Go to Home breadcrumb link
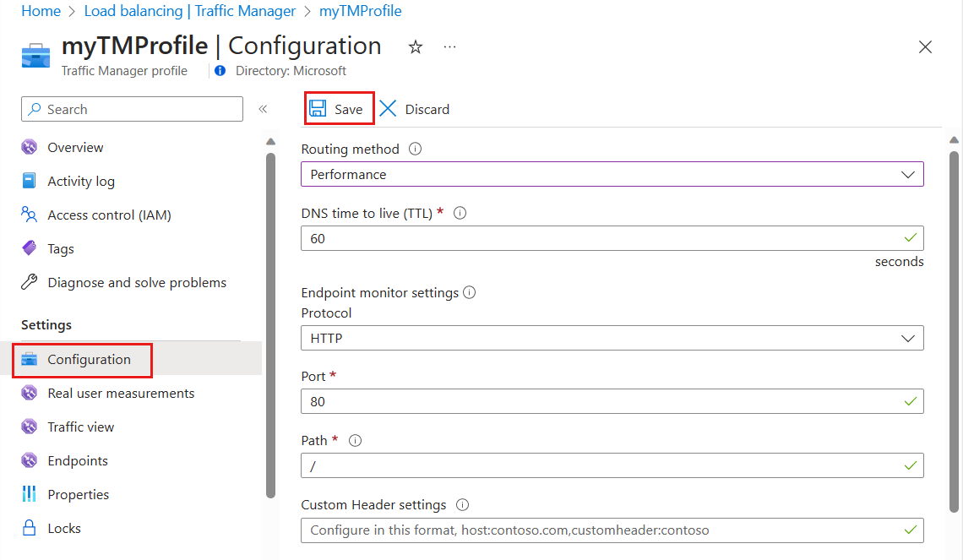Viewport: 963px width, 560px height. click(x=41, y=11)
